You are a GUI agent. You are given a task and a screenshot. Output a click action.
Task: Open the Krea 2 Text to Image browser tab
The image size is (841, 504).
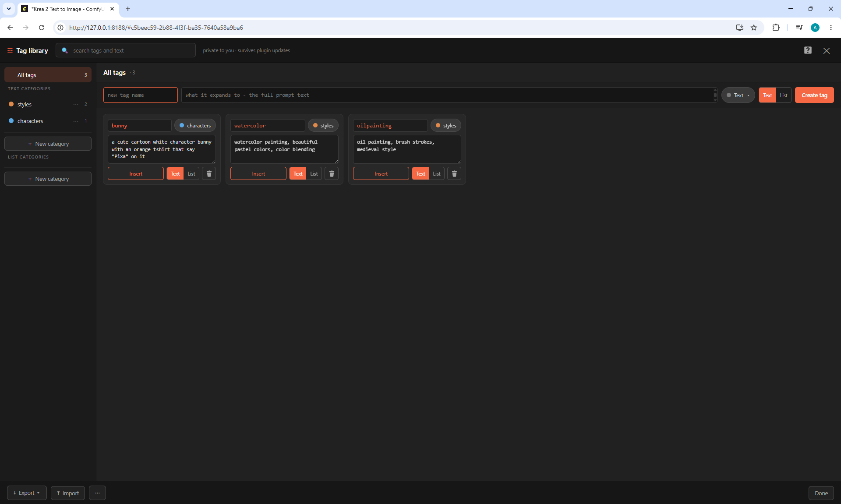[x=68, y=9]
